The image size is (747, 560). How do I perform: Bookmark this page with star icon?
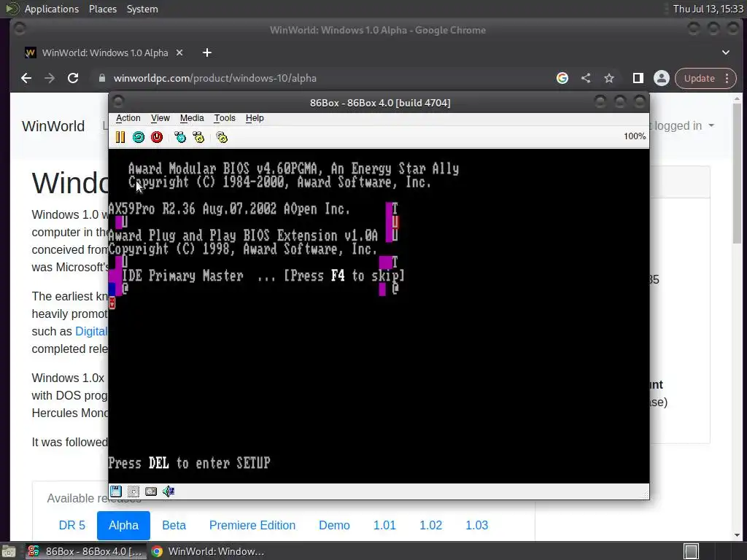click(609, 78)
